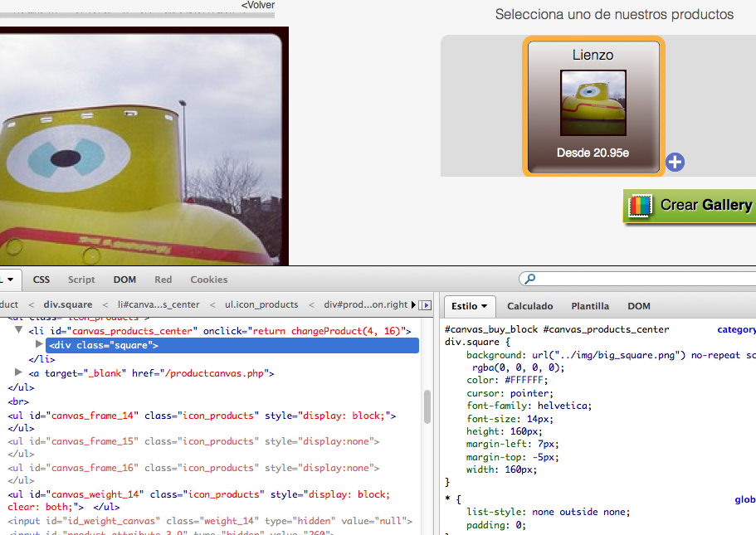Open the DOM tab in the main panel bar
756x535 pixels.
(124, 280)
